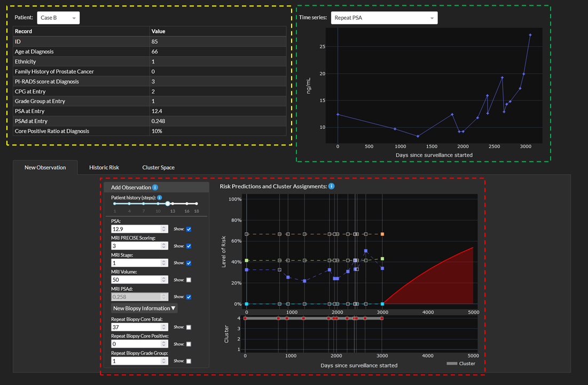Screen dimensions: 588x385
Task: Increment PSA using the up stepper arrow
Action: [163, 227]
